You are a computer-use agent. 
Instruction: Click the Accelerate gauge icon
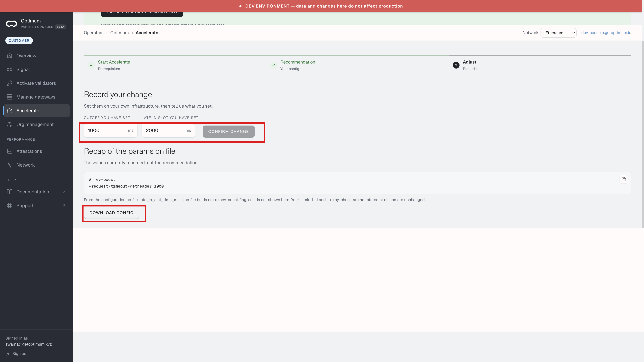[10, 110]
